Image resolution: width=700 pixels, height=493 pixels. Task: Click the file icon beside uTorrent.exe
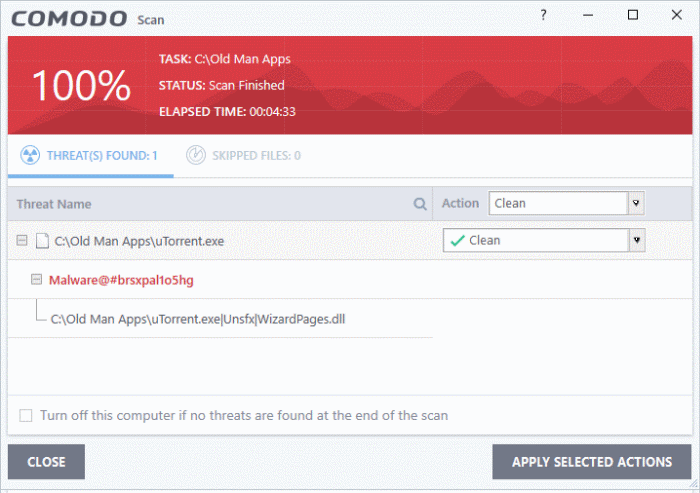[x=42, y=241]
